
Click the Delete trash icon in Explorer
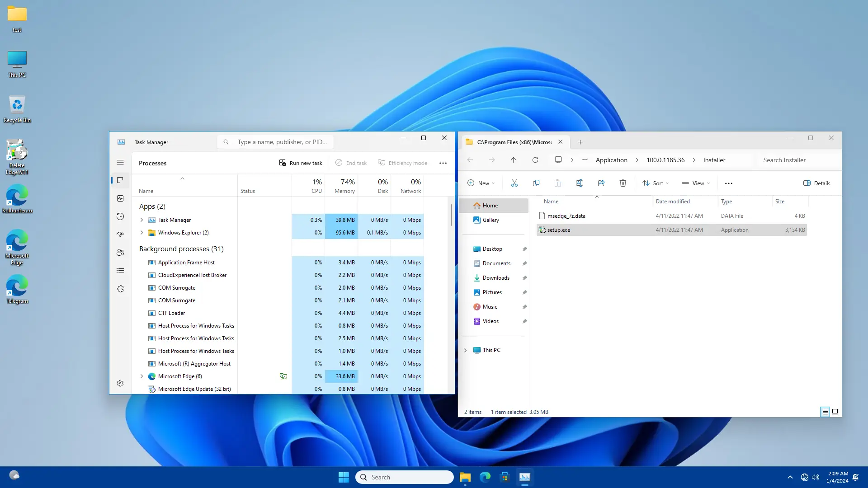point(623,183)
